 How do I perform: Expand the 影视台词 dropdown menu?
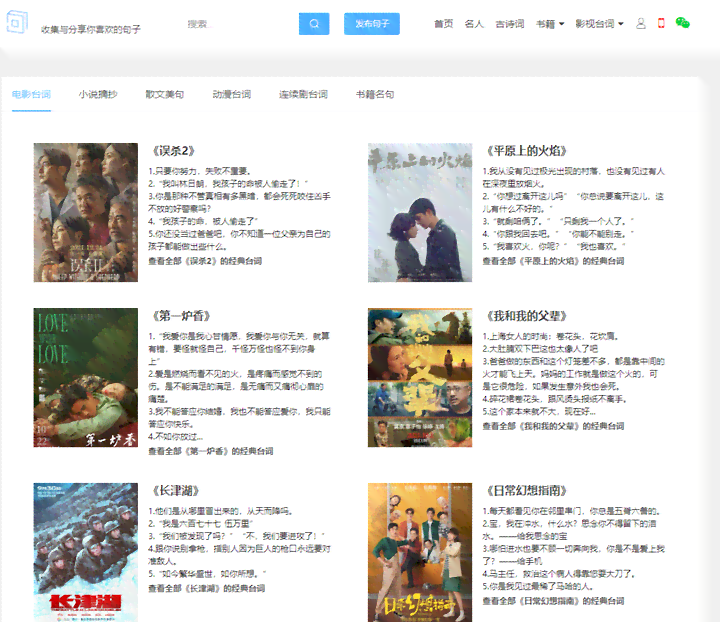coord(599,24)
